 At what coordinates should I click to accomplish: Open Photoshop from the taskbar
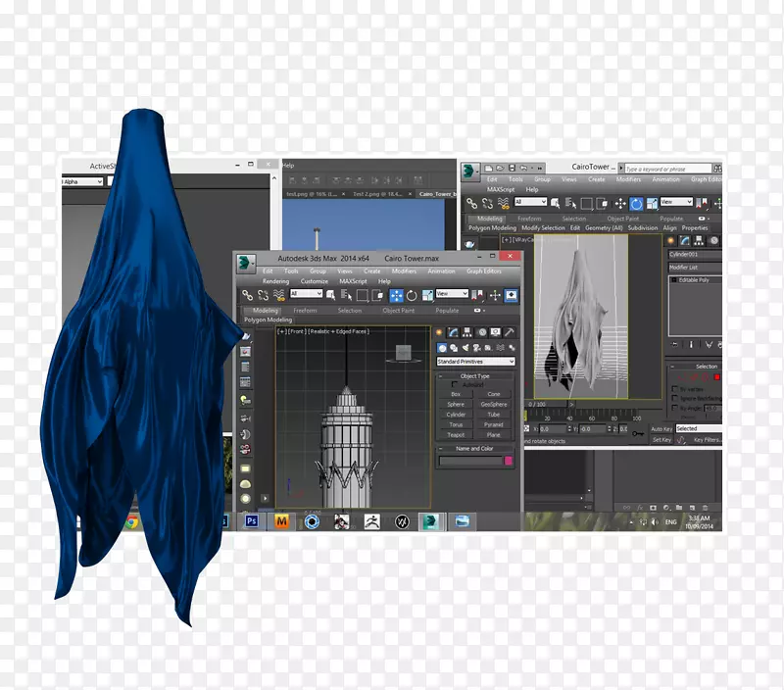tap(252, 521)
